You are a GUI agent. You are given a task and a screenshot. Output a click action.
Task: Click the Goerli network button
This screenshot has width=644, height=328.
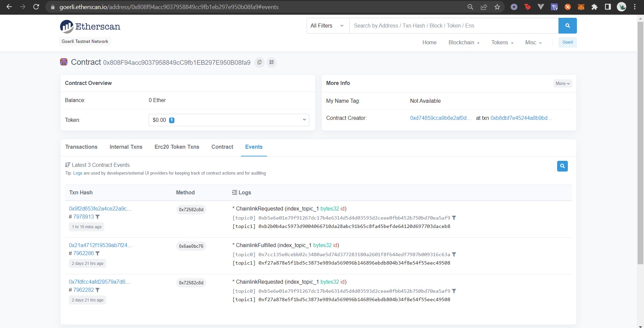tap(568, 42)
